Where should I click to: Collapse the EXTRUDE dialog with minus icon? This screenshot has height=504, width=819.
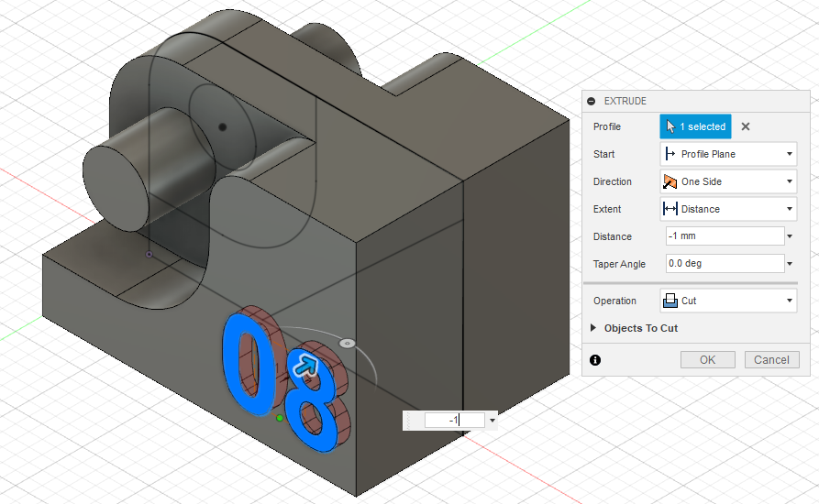pos(592,101)
